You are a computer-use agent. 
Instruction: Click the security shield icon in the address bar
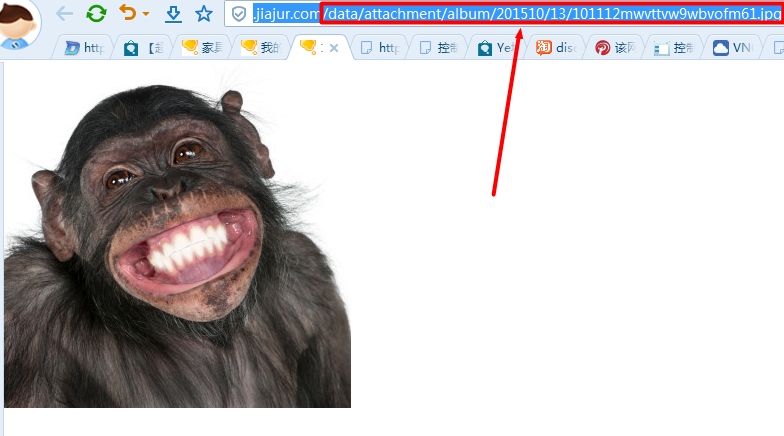tap(239, 14)
